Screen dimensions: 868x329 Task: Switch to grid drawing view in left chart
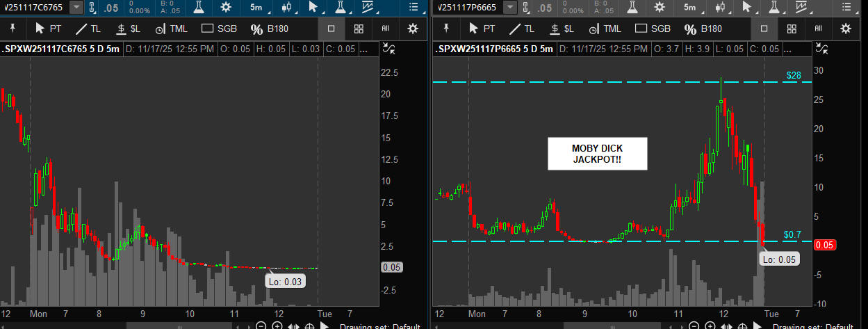(x=359, y=29)
